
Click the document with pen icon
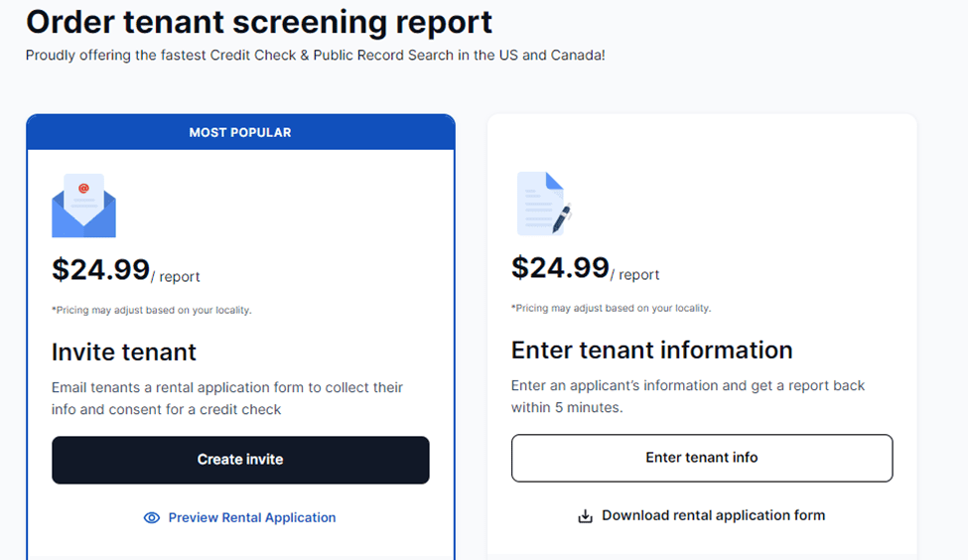coord(543,205)
